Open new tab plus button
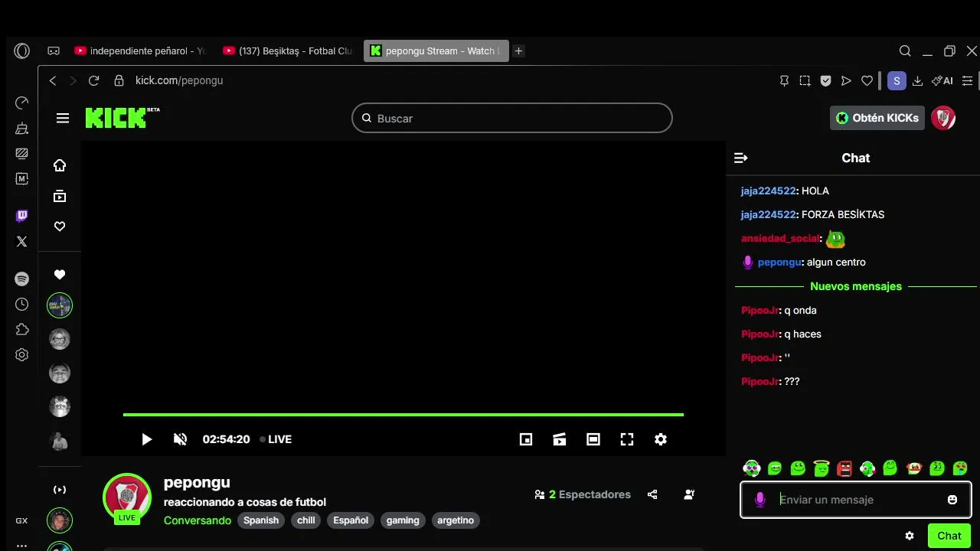 pos(518,51)
